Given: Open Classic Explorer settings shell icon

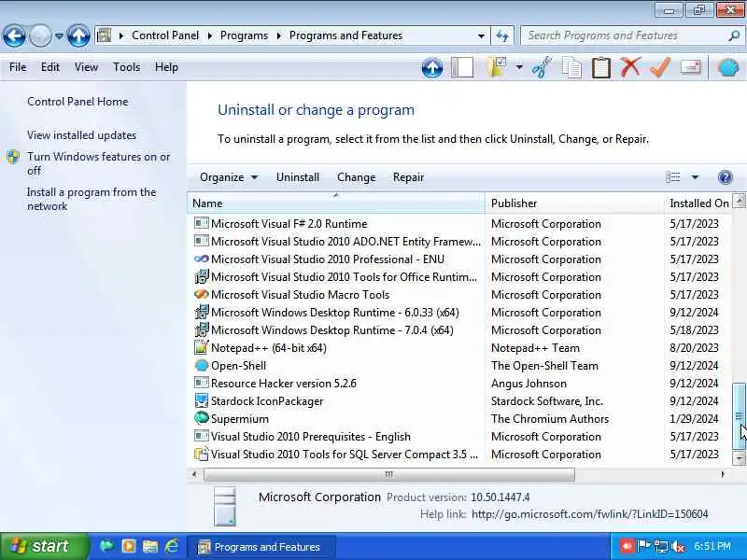Looking at the screenshot, I should pyautogui.click(x=728, y=67).
